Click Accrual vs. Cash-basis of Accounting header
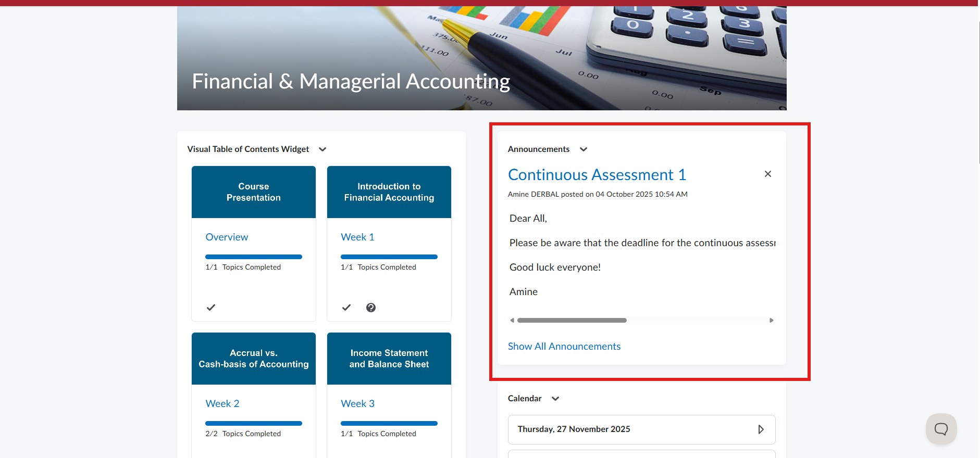Screen dimensions: 980x458 tap(254, 359)
